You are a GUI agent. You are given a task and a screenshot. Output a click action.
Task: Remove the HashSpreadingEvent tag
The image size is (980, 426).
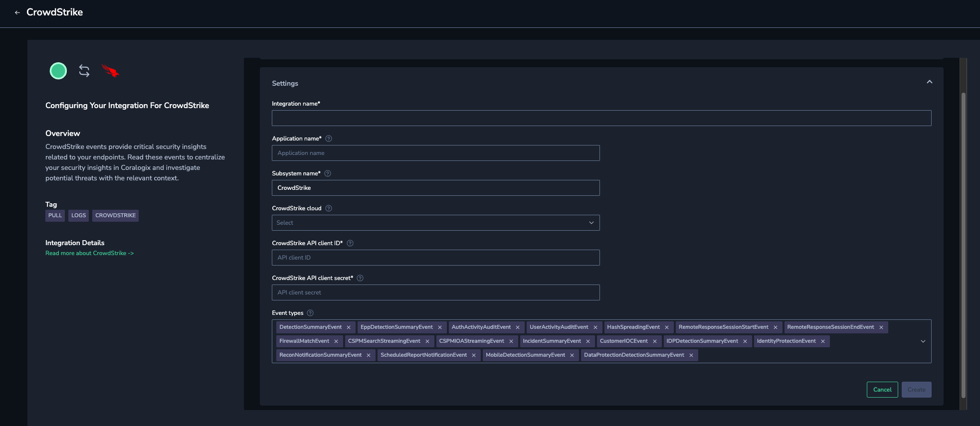tap(667, 327)
